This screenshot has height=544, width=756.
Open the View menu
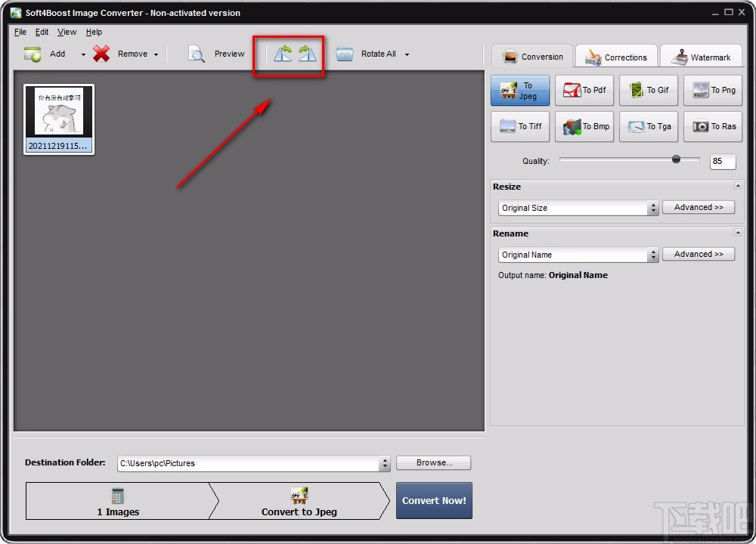click(x=67, y=32)
